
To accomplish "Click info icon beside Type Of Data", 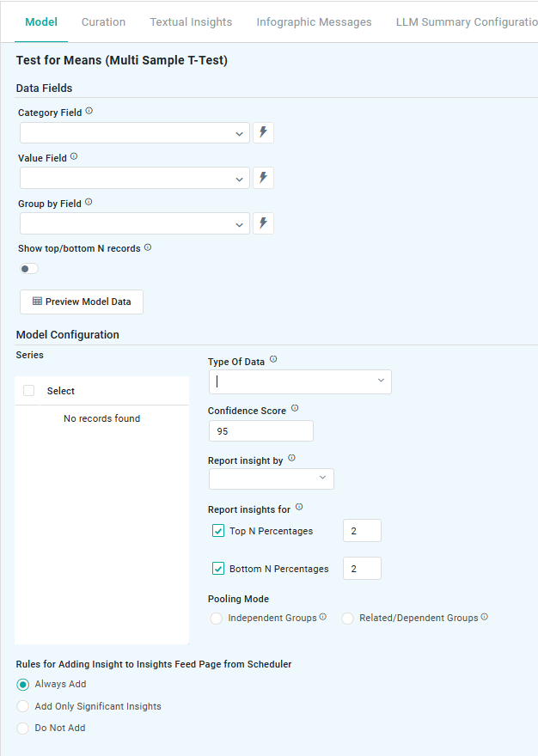I will tap(273, 361).
